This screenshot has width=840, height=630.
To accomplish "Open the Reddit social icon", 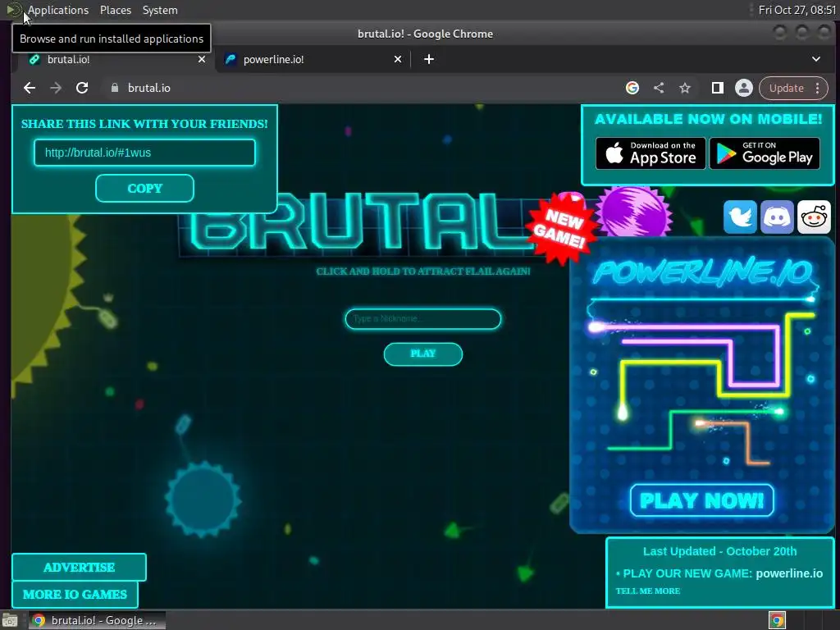I will pos(814,217).
